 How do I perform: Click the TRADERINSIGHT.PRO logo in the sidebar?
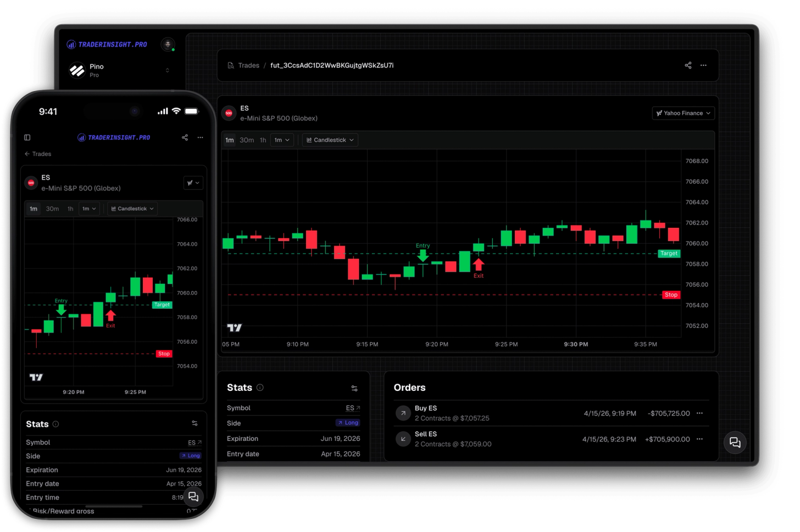107,43
